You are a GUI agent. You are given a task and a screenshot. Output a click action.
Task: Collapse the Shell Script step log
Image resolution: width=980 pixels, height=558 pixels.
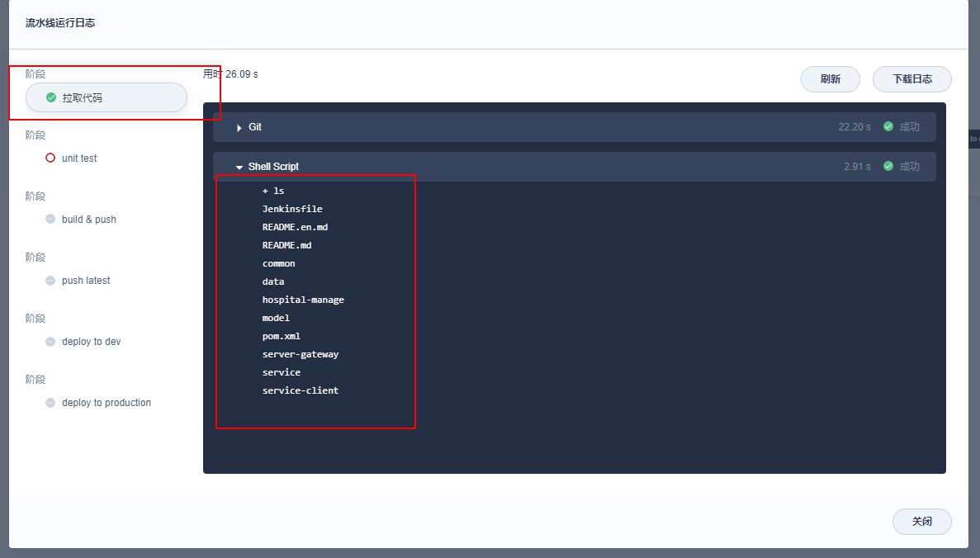pyautogui.click(x=239, y=168)
